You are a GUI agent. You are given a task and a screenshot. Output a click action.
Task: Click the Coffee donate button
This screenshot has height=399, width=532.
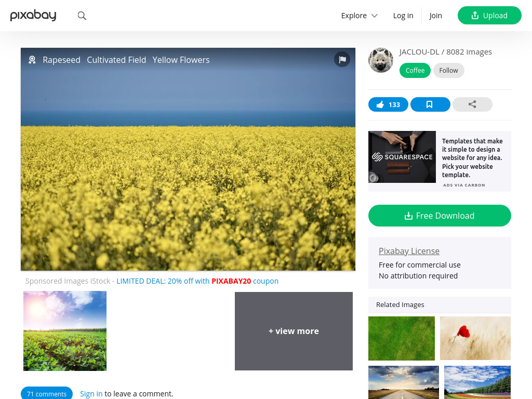pos(415,71)
